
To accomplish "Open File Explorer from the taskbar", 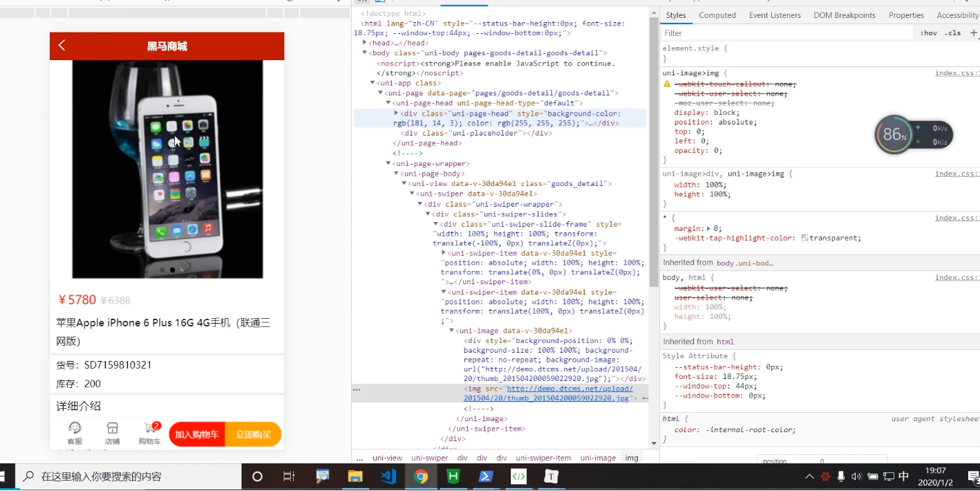I will [355, 476].
